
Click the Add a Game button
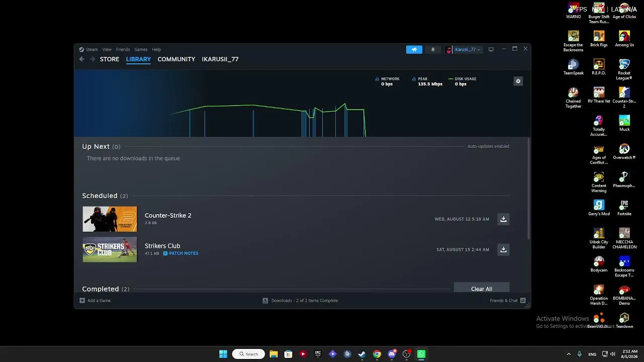(x=95, y=301)
